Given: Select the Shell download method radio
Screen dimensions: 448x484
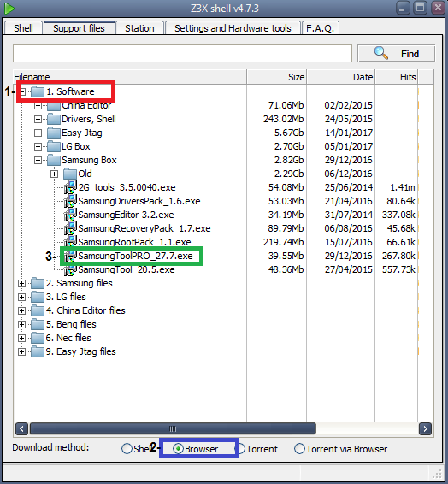Looking at the screenshot, I should click(x=127, y=448).
